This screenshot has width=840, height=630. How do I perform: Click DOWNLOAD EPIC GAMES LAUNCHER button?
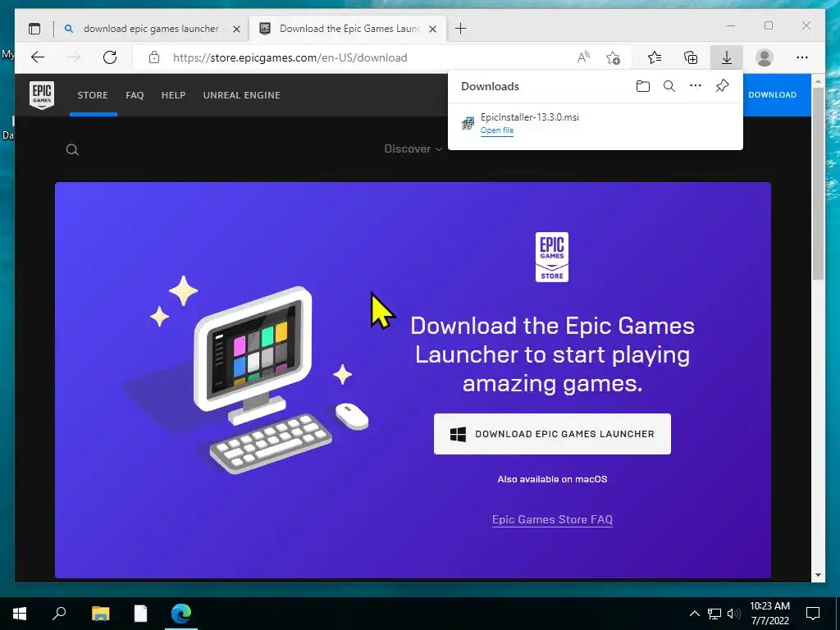(552, 434)
